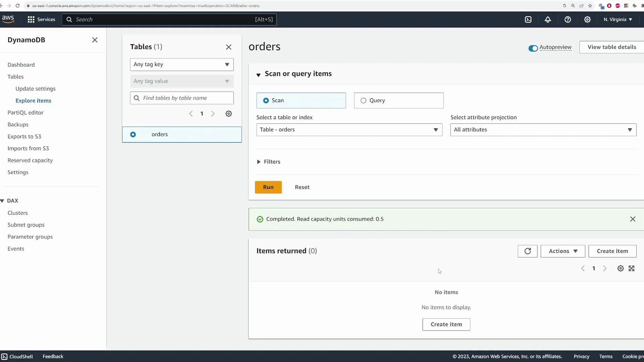Image resolution: width=644 pixels, height=362 pixels.
Task: Type in the Find tables search field
Action: coord(181,98)
